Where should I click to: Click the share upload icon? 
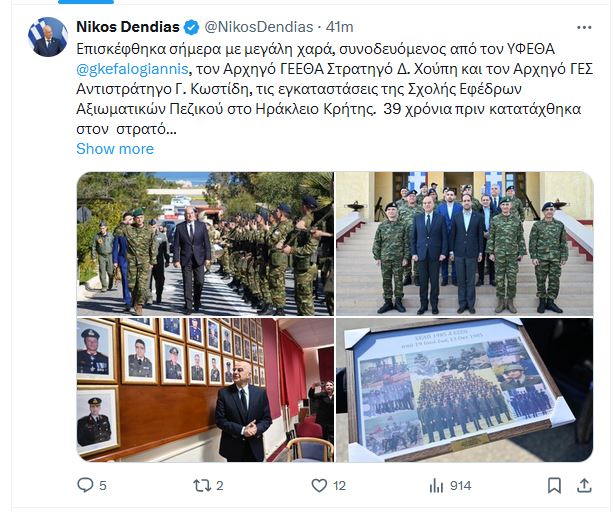pos(584,485)
